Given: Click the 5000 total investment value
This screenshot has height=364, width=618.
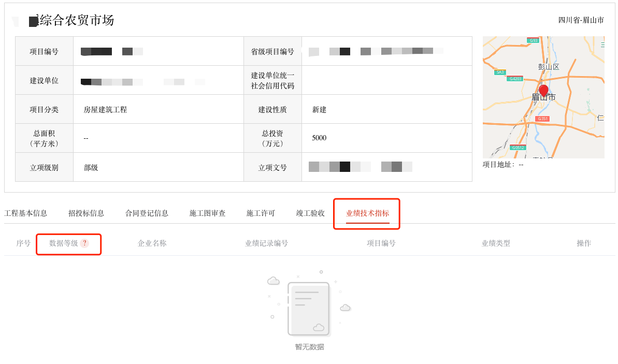Looking at the screenshot, I should 319,138.
